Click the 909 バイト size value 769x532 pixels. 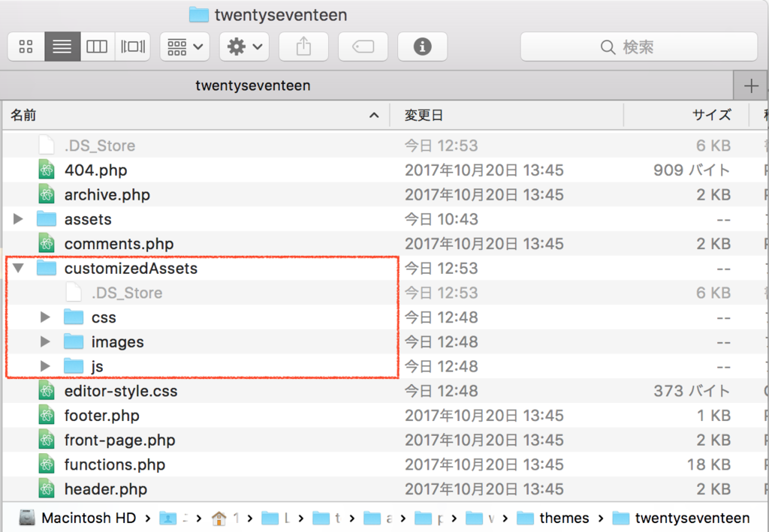[x=692, y=170]
